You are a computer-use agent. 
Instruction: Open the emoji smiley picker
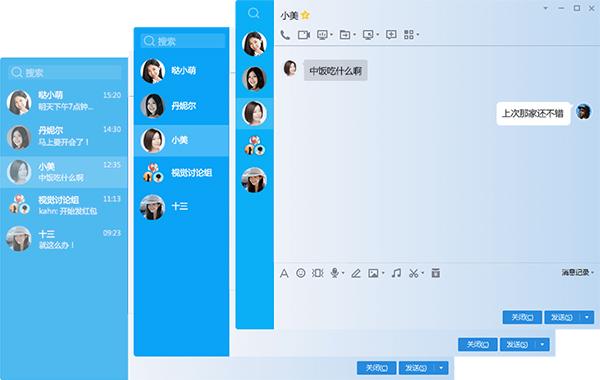301,273
